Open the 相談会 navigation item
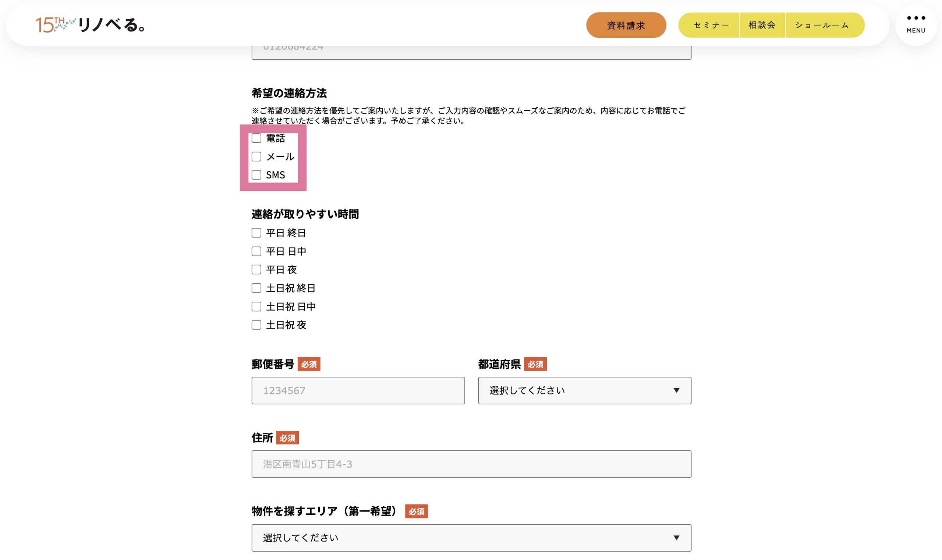The height and width of the screenshot is (560, 942). (762, 25)
